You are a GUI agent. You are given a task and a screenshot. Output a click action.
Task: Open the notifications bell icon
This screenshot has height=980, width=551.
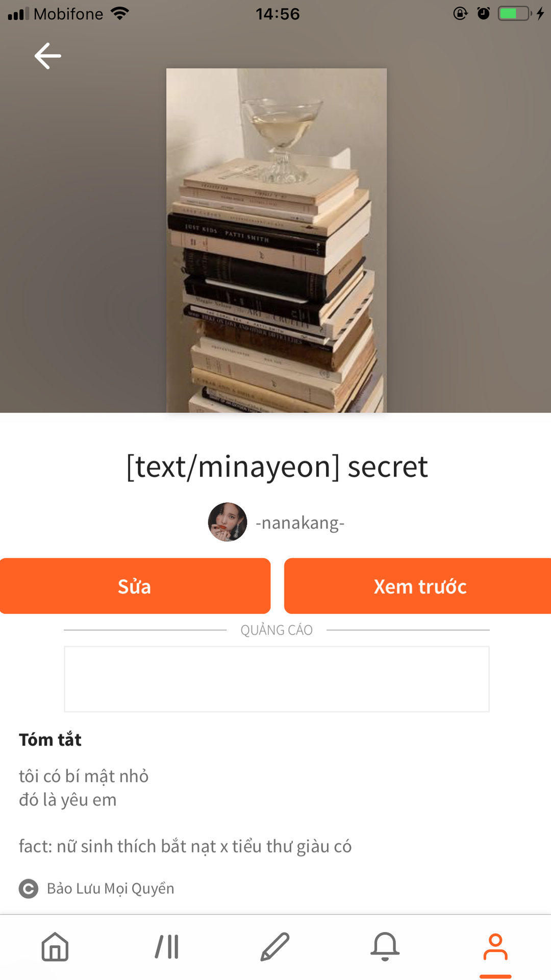tap(385, 947)
